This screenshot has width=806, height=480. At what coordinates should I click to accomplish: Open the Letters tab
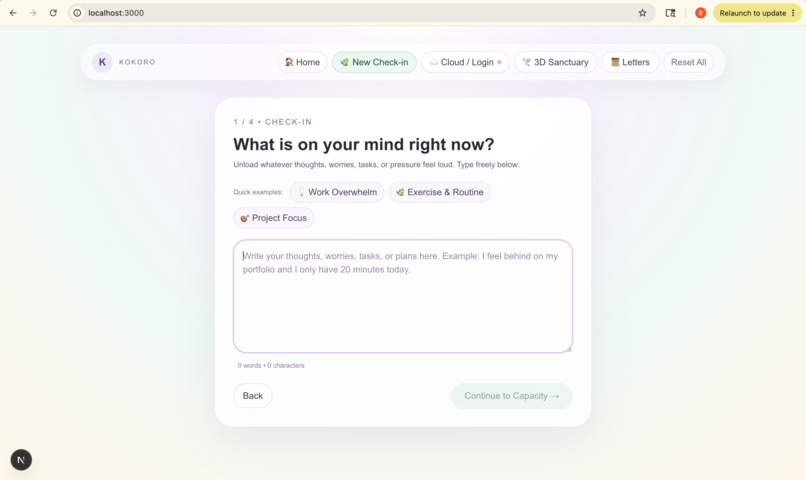click(x=630, y=62)
